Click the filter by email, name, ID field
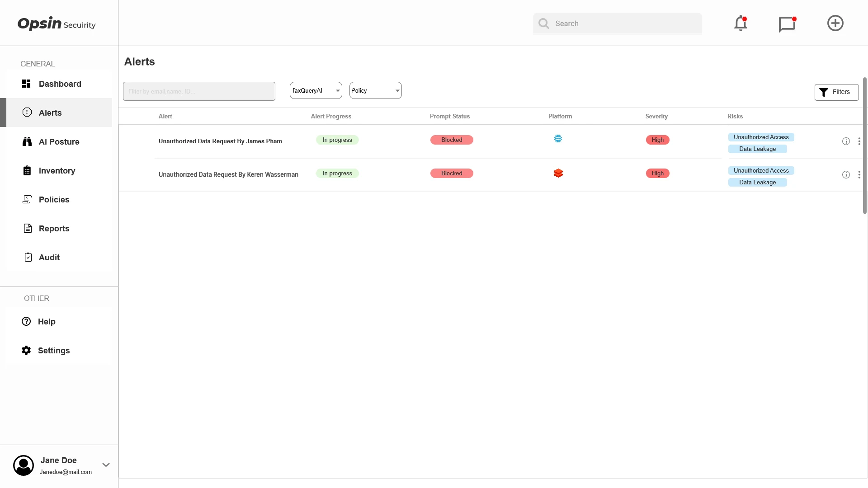 click(x=199, y=91)
